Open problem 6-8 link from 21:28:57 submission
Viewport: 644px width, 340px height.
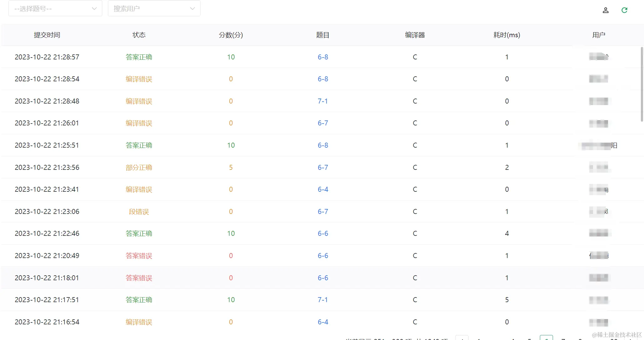(323, 57)
